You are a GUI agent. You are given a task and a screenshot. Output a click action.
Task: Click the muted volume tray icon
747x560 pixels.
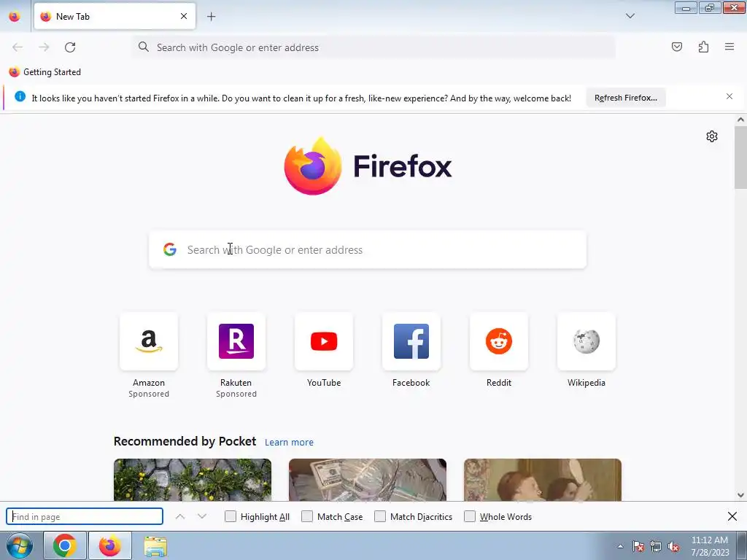click(673, 547)
